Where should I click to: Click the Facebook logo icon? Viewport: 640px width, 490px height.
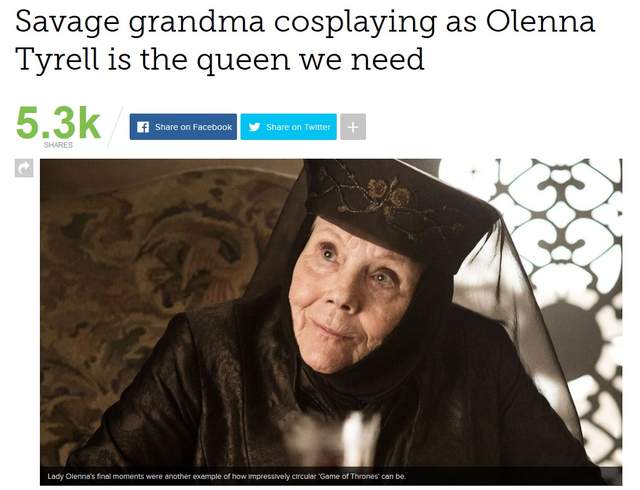(143, 127)
